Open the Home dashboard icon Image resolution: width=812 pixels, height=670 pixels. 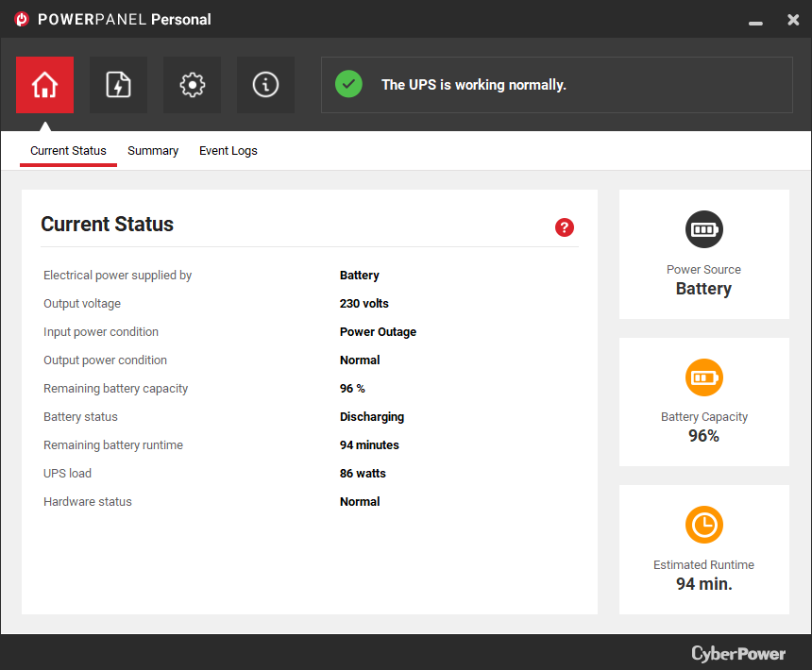pos(44,85)
